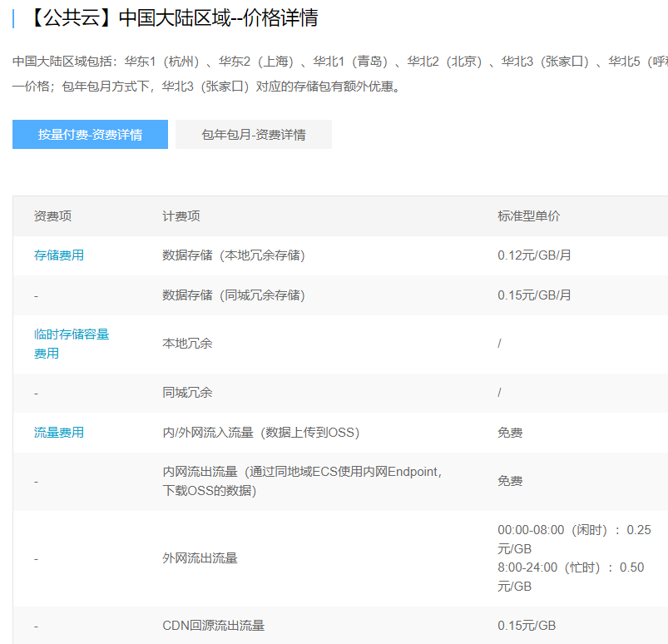Open the 临时存储容量费用 link
This screenshot has width=668, height=644.
coord(72,344)
